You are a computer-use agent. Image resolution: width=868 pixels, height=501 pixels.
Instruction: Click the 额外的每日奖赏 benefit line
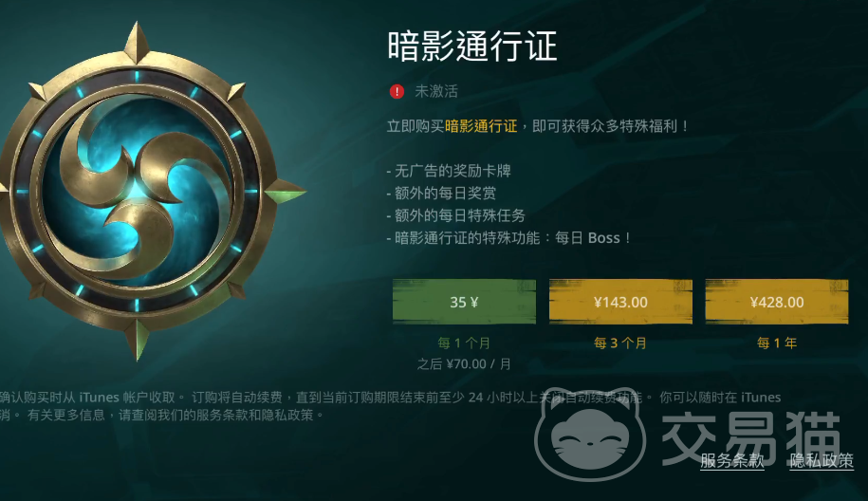point(441,194)
